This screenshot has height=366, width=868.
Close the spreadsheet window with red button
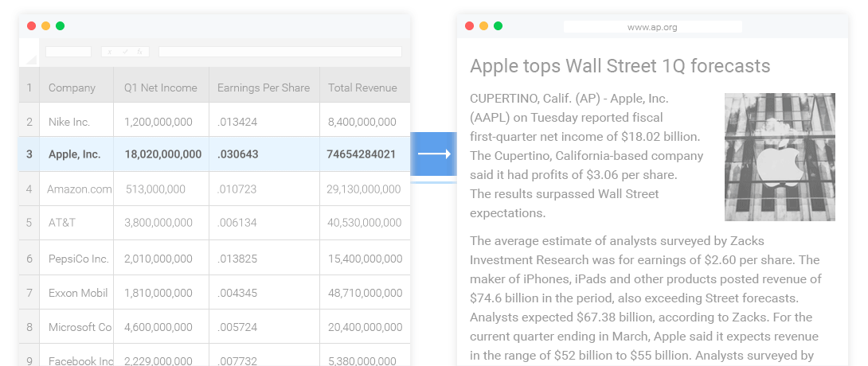(31, 25)
